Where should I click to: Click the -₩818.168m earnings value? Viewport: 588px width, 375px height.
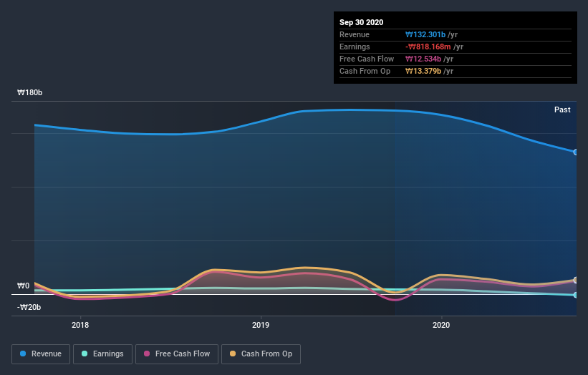[x=428, y=47]
